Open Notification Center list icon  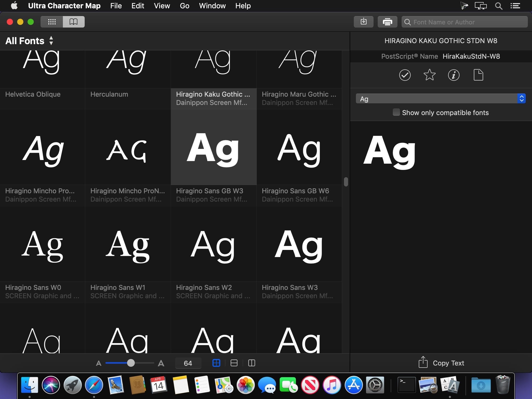click(515, 6)
